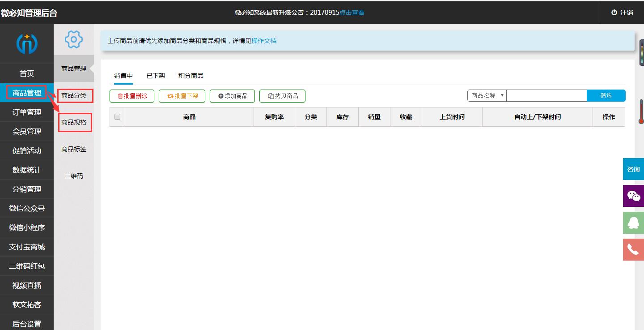Open the 操作文档 documentation link
The width and height of the screenshot is (644, 330).
coord(265,41)
